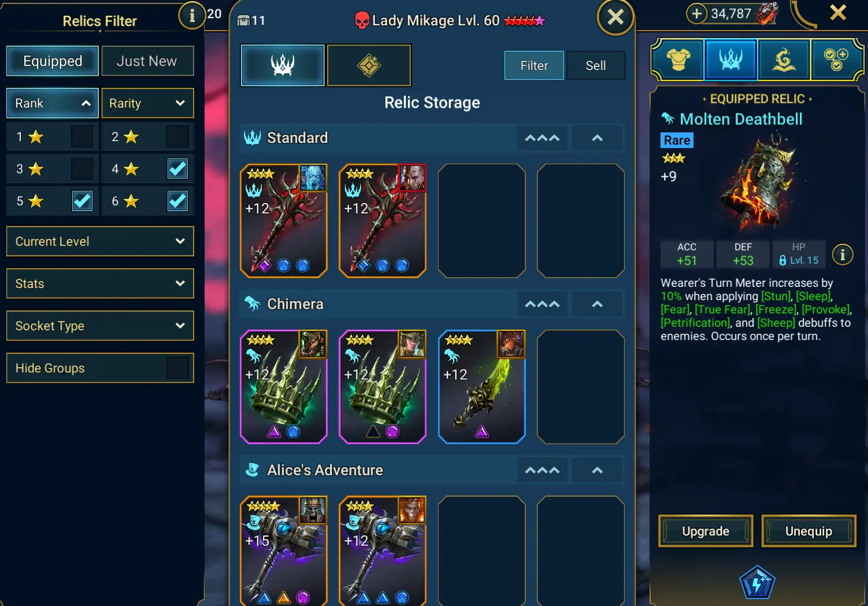Screen dimensions: 868x606
Task: Select the +15 Alice's Adventure hammer relic
Action: point(284,551)
